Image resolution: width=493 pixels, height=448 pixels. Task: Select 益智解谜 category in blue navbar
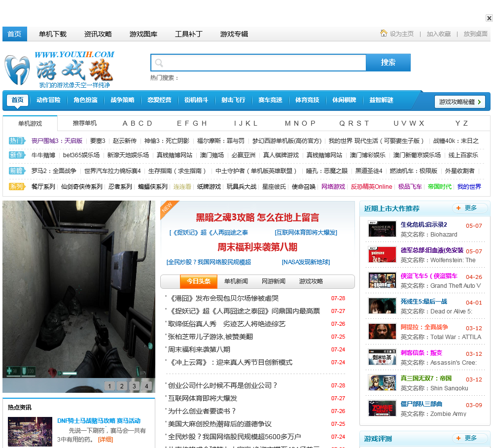click(x=382, y=100)
